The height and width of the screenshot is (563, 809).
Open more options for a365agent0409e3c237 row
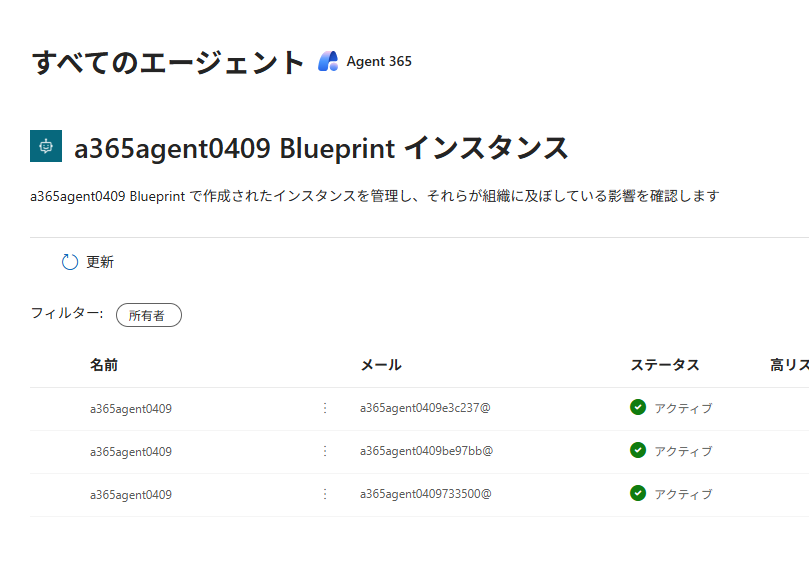tap(324, 408)
